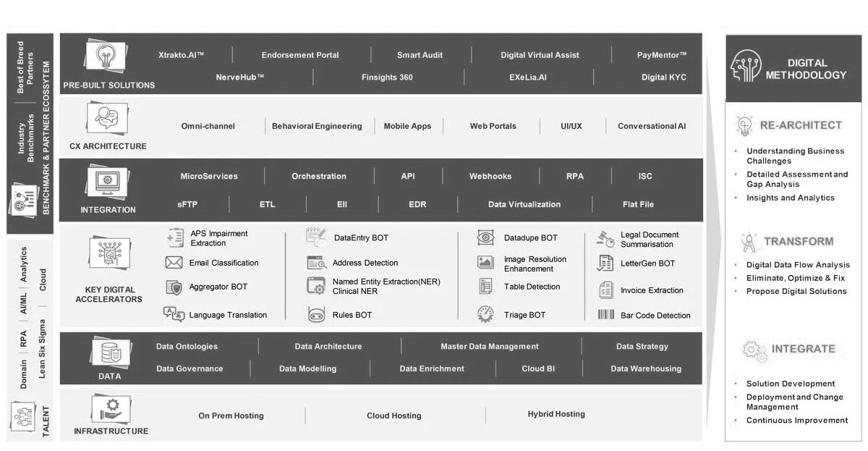The width and height of the screenshot is (868, 451).
Task: Click the Talent icon in left sidebar
Action: 23,418
